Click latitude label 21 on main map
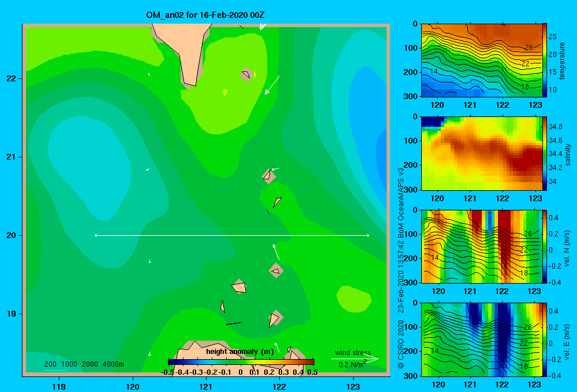 [12, 157]
